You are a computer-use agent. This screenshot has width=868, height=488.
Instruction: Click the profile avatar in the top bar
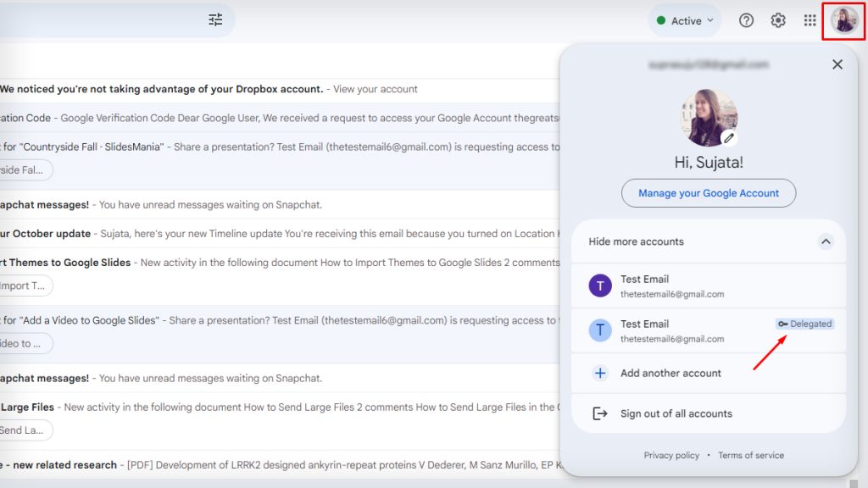pos(843,19)
